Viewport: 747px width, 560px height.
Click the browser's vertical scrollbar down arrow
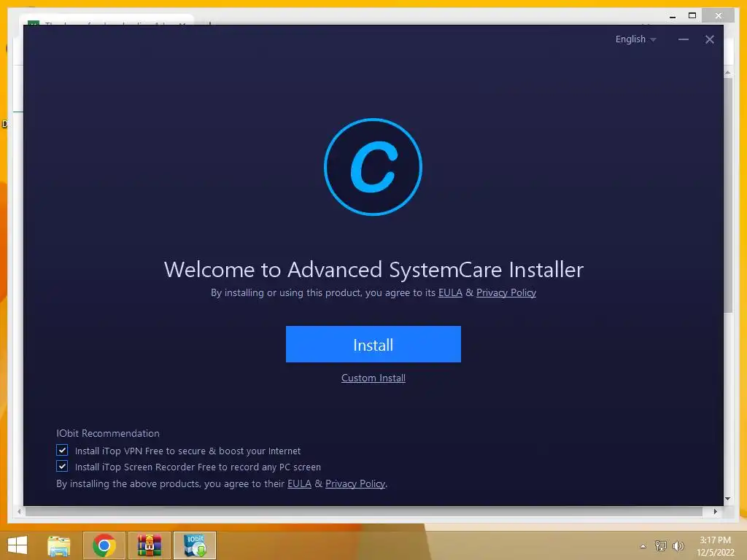727,499
